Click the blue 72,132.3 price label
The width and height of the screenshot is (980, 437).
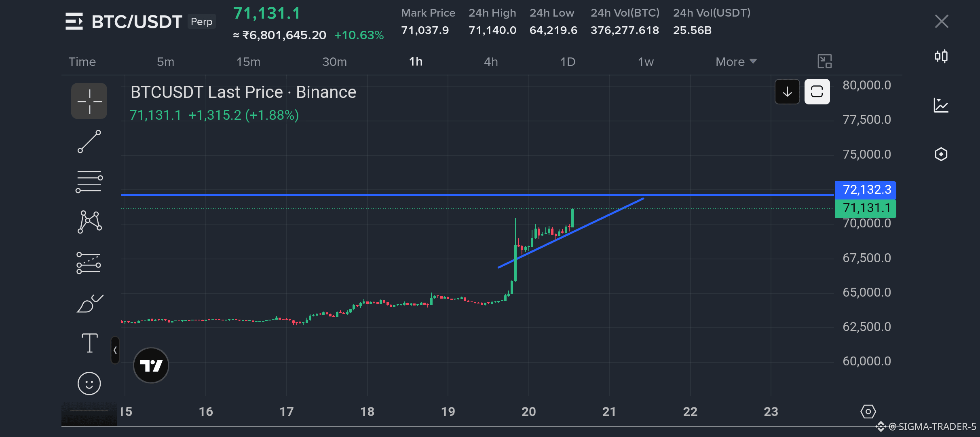[x=866, y=190]
